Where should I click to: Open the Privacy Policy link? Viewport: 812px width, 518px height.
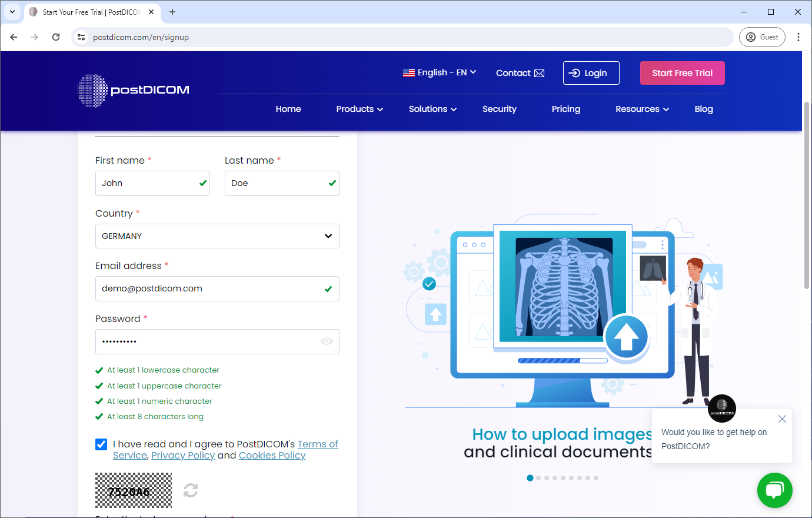click(x=183, y=455)
